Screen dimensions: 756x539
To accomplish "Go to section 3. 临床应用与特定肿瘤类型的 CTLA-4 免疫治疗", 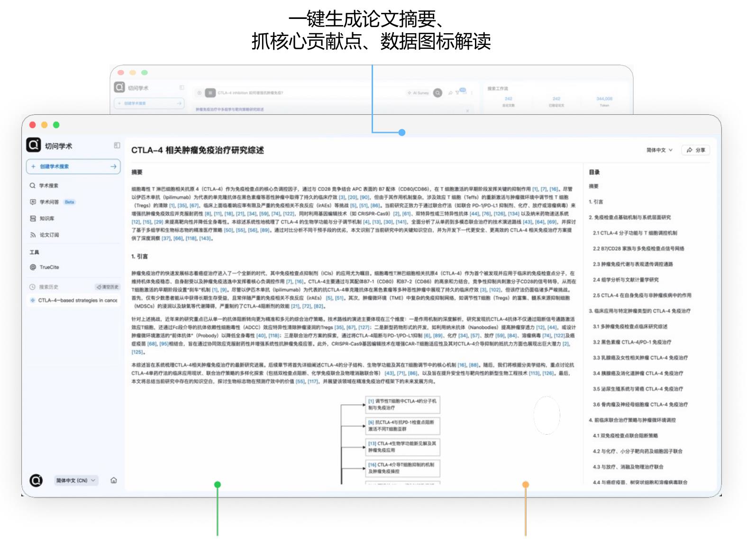I will point(639,311).
